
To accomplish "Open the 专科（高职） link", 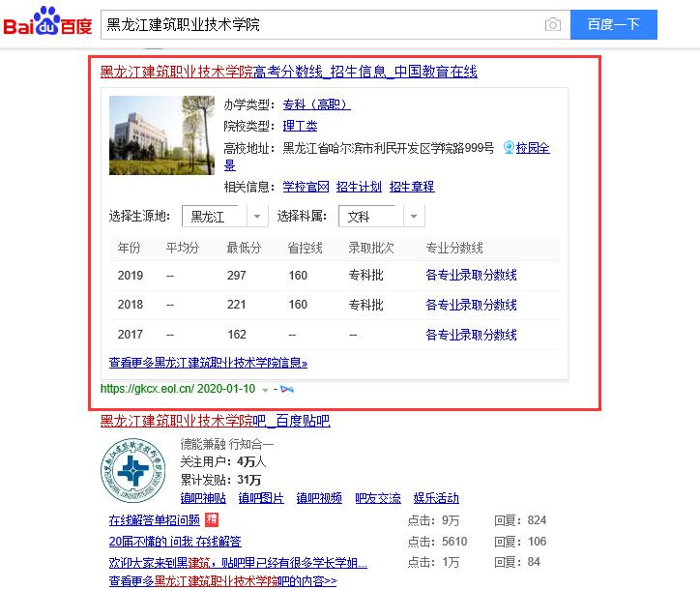I will tap(316, 105).
